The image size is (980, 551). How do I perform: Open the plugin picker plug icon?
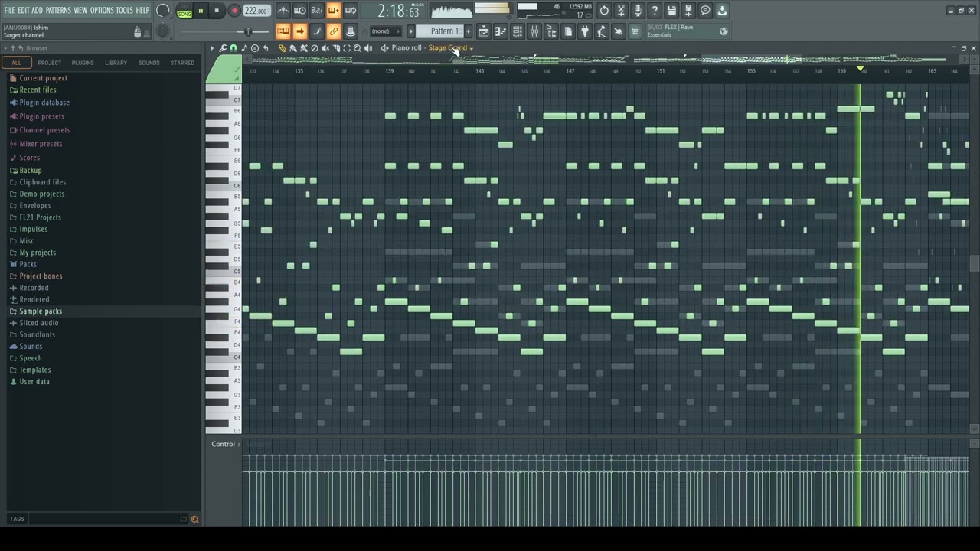click(x=585, y=31)
